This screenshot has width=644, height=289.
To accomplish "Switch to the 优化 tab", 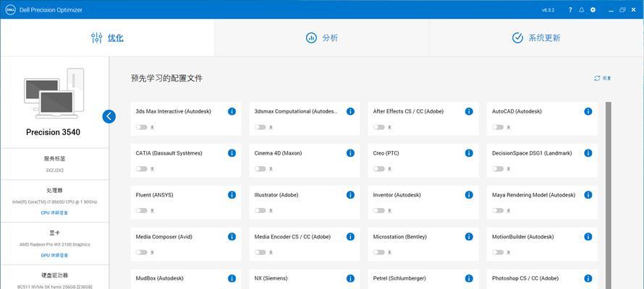I will pos(107,38).
